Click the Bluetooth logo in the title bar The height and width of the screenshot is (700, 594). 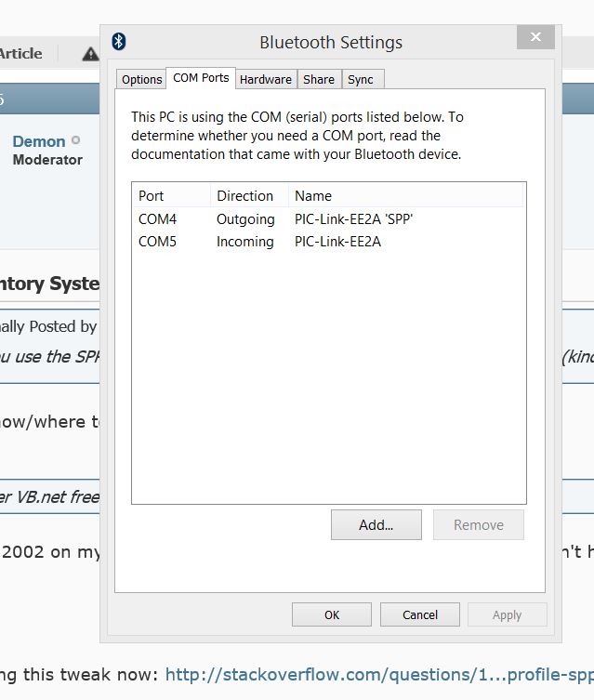tap(118, 42)
